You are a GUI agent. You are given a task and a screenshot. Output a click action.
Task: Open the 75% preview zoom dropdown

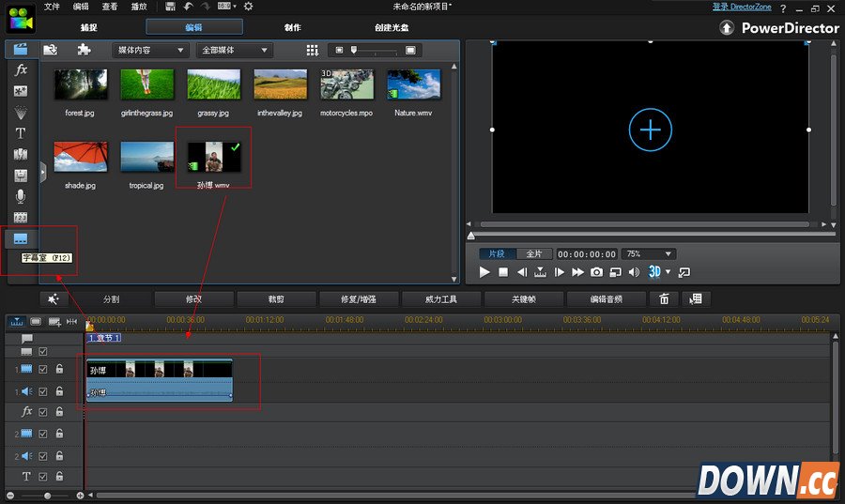click(650, 254)
